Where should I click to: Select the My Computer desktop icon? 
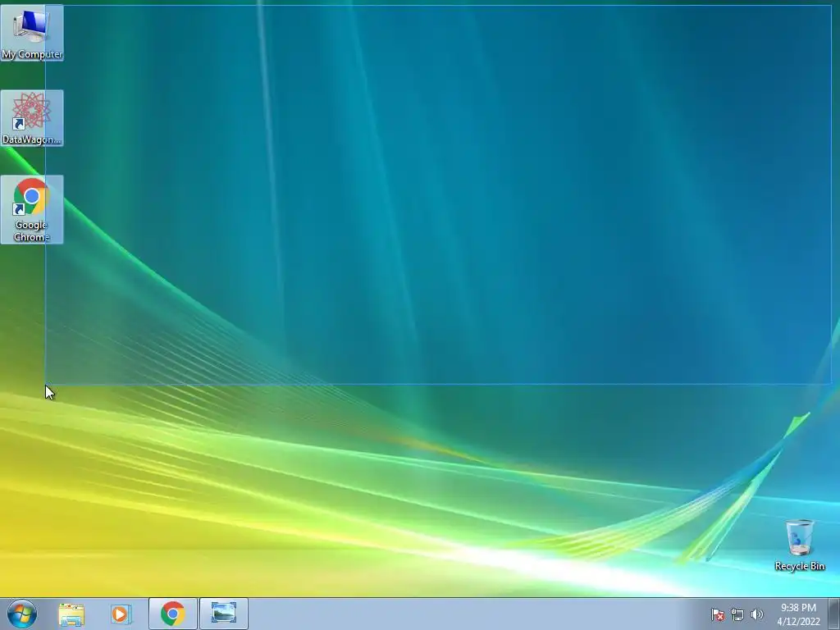click(x=32, y=33)
